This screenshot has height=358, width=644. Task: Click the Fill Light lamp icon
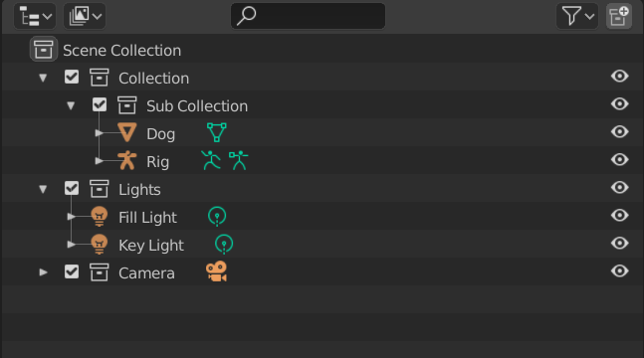(99, 217)
